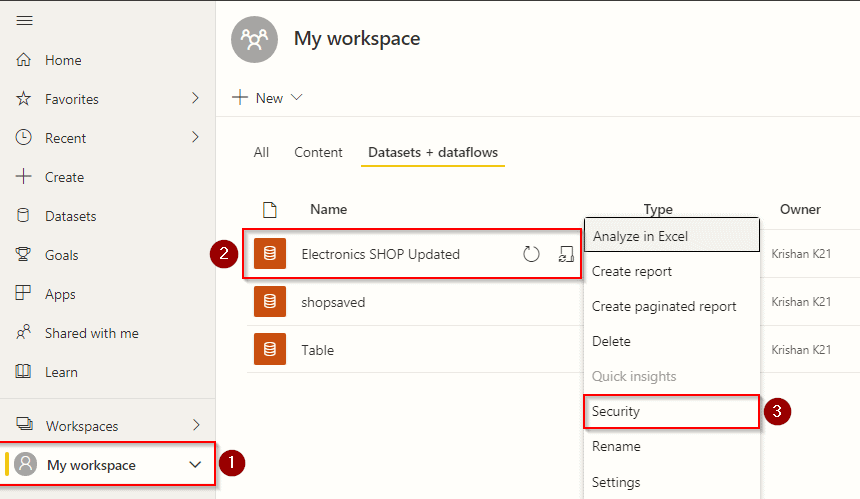This screenshot has height=499, width=860.
Task: Click the Shared with me people icon
Action: 24,332
